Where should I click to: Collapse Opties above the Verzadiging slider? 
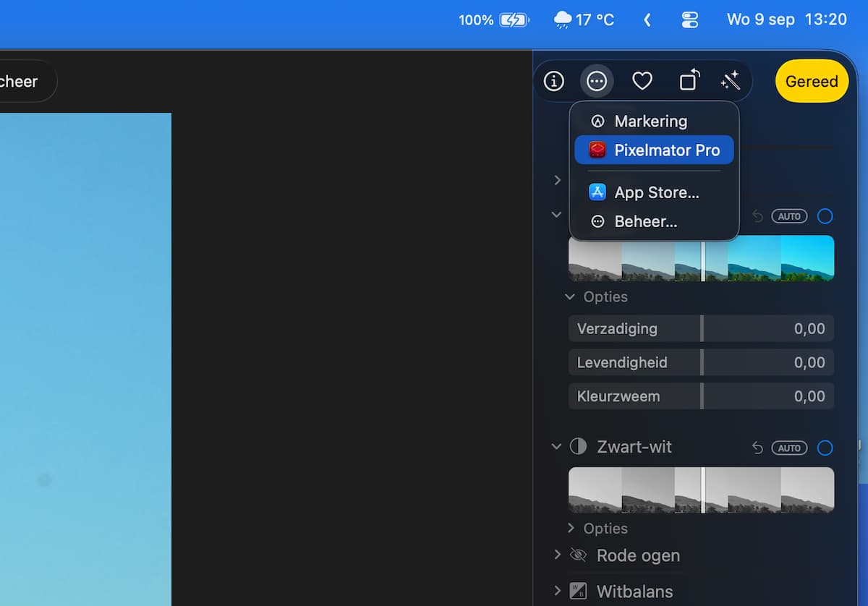[x=570, y=297]
